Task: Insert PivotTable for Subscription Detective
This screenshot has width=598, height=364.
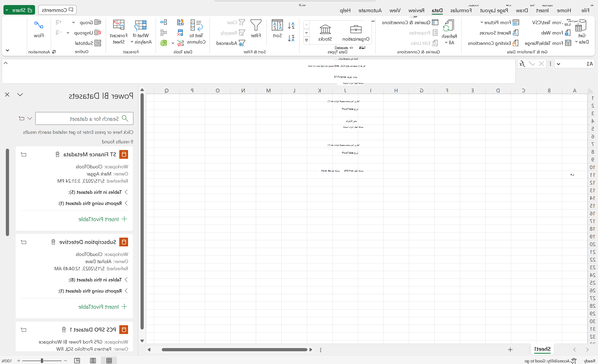Action: (x=103, y=307)
